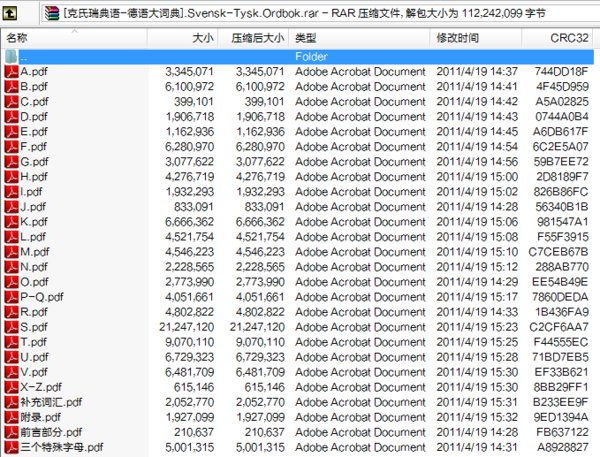
Task: Click the PDF icon next to S.pdf
Action: click(x=11, y=327)
